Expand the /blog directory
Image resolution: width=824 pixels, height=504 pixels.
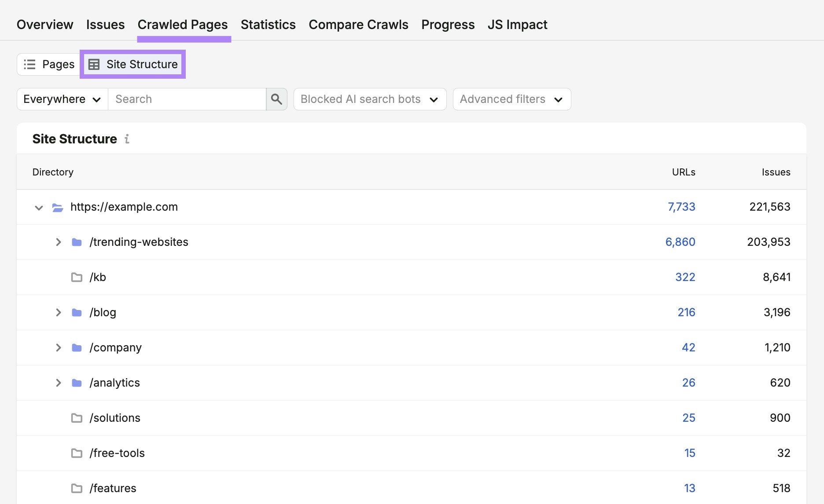coord(58,312)
